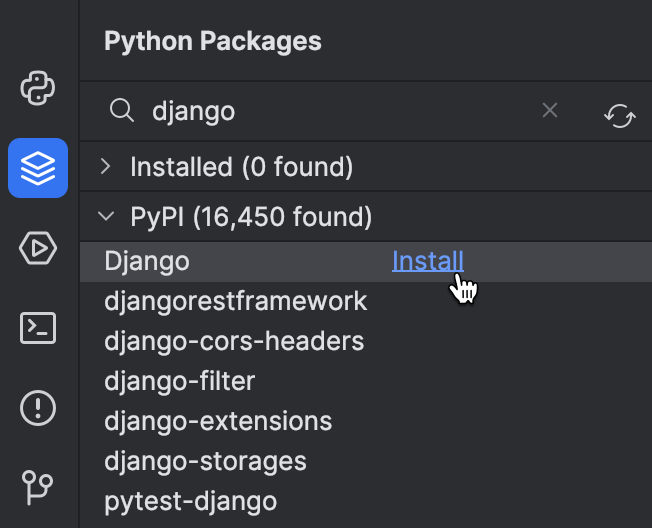Open the Python Console tool window icon

tap(37, 88)
